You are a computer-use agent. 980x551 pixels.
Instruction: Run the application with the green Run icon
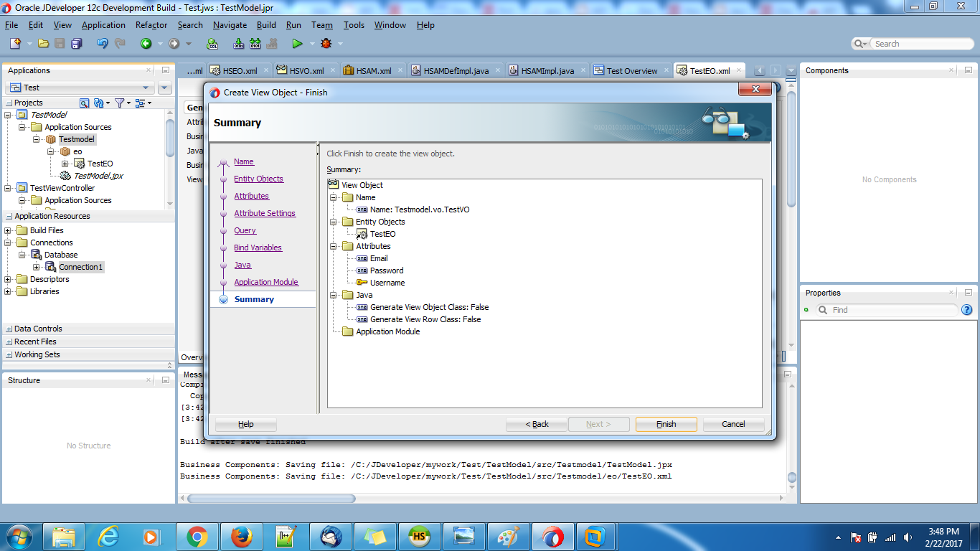(297, 43)
